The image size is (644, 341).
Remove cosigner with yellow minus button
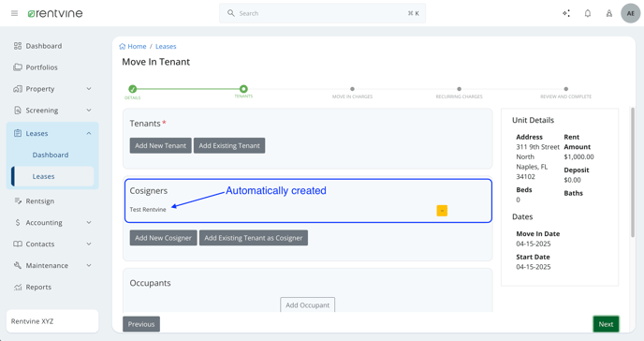tap(442, 211)
